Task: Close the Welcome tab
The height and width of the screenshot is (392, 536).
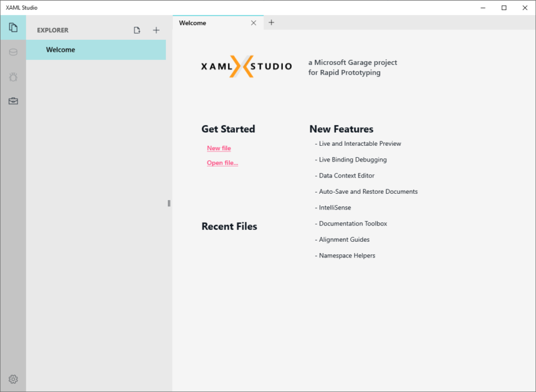Action: tap(254, 22)
